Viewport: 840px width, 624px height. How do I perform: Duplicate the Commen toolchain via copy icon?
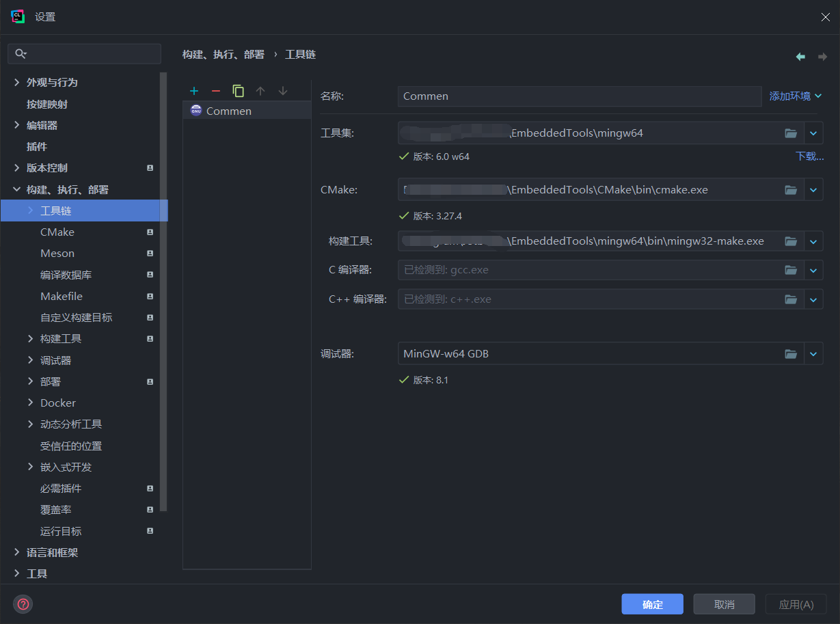pyautogui.click(x=238, y=90)
